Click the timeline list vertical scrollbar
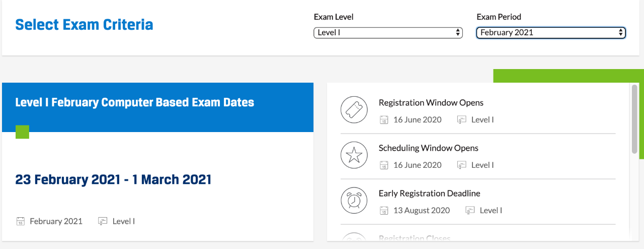Image resolution: width=644 pixels, height=249 pixels. pos(634,120)
